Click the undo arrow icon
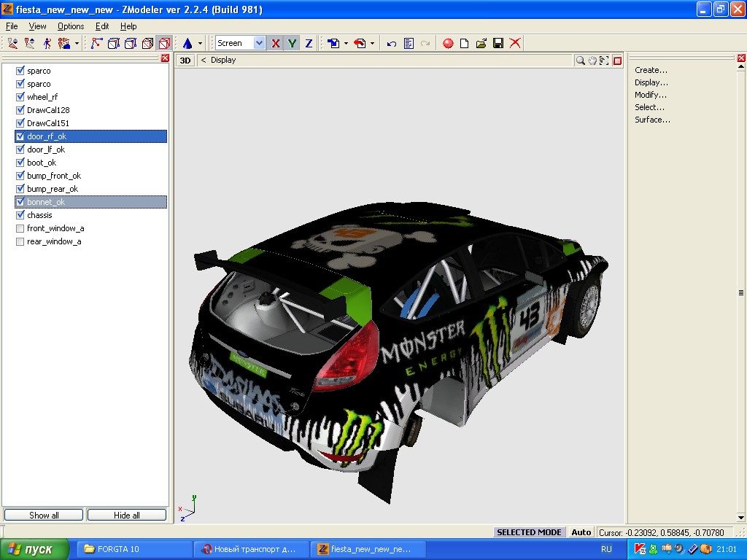The height and width of the screenshot is (560, 747). (x=392, y=43)
